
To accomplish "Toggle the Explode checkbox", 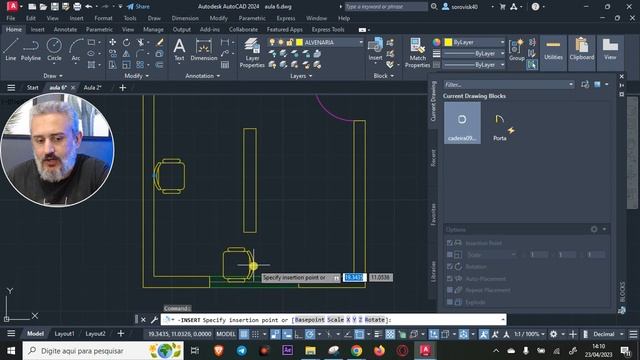I will click(x=449, y=302).
